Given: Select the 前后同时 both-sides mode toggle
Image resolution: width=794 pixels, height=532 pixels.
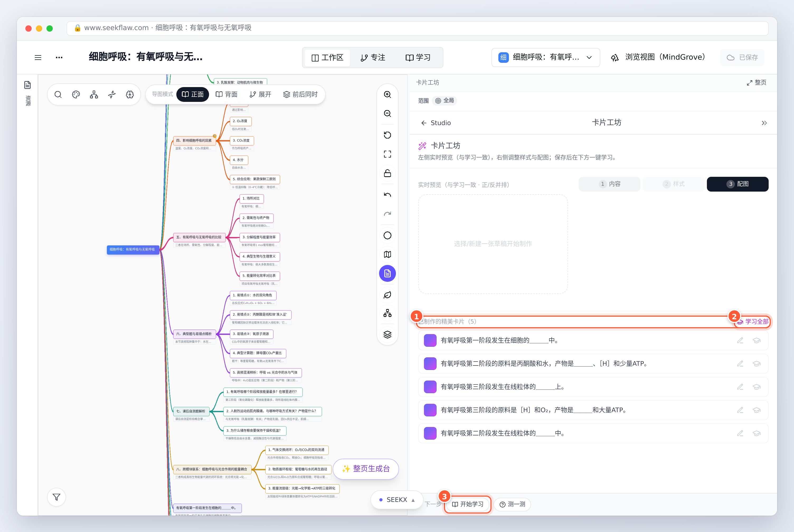Looking at the screenshot, I should [x=301, y=94].
